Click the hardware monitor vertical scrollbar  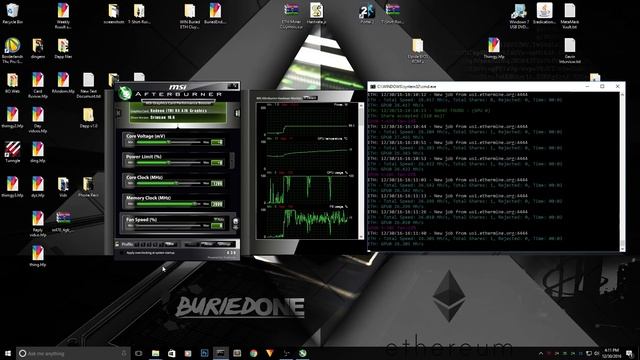361,171
